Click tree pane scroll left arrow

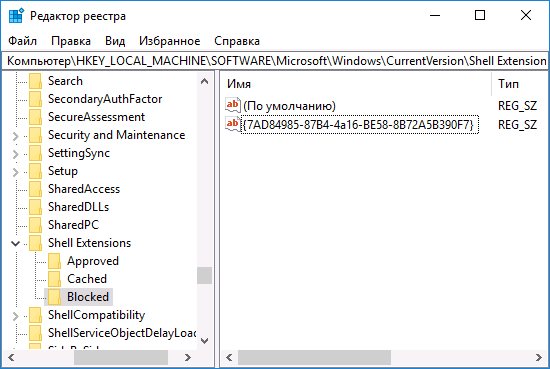11,358
